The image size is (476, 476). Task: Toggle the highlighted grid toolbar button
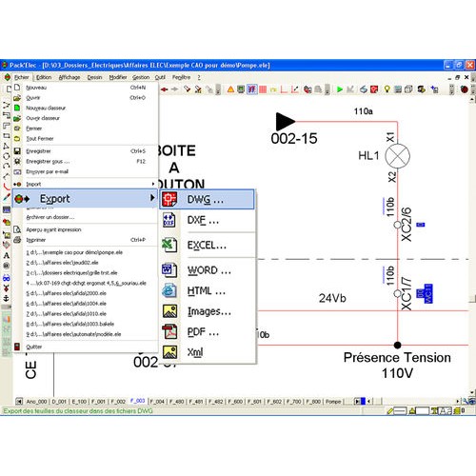pos(252,89)
